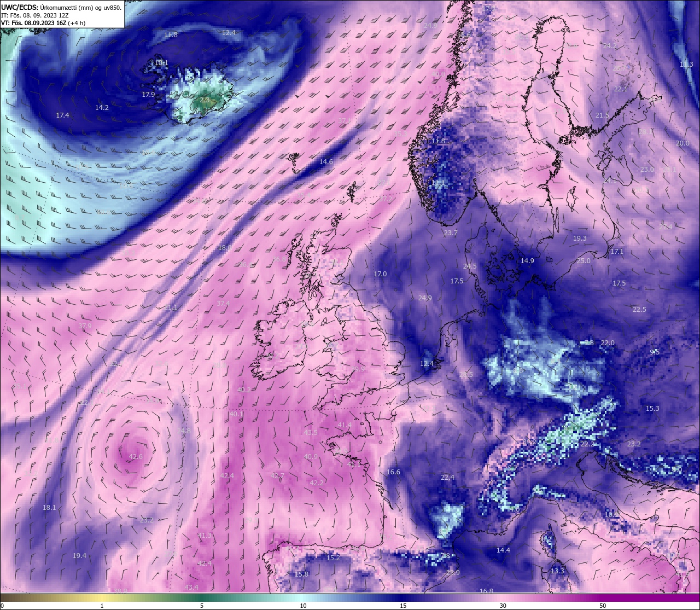Click the color scale label 50
Image resolution: width=700 pixels, height=610 pixels.
point(603,606)
